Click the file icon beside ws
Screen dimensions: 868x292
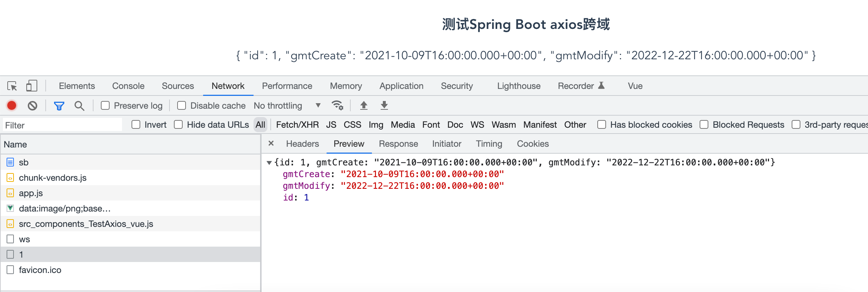(10, 239)
